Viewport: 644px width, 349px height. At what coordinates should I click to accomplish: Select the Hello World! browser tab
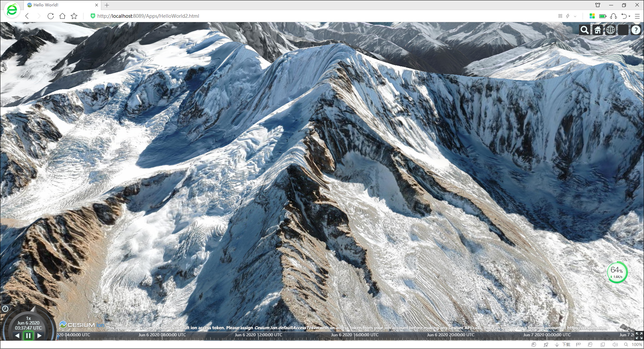point(62,5)
